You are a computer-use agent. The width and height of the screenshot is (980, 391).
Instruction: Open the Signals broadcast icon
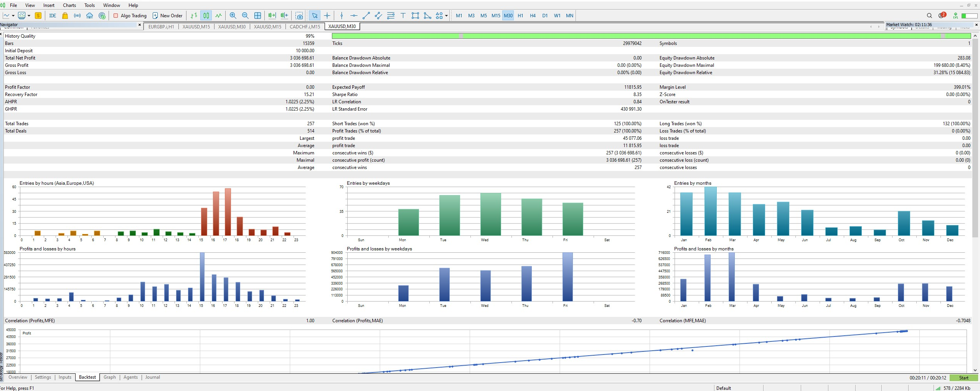pyautogui.click(x=77, y=16)
